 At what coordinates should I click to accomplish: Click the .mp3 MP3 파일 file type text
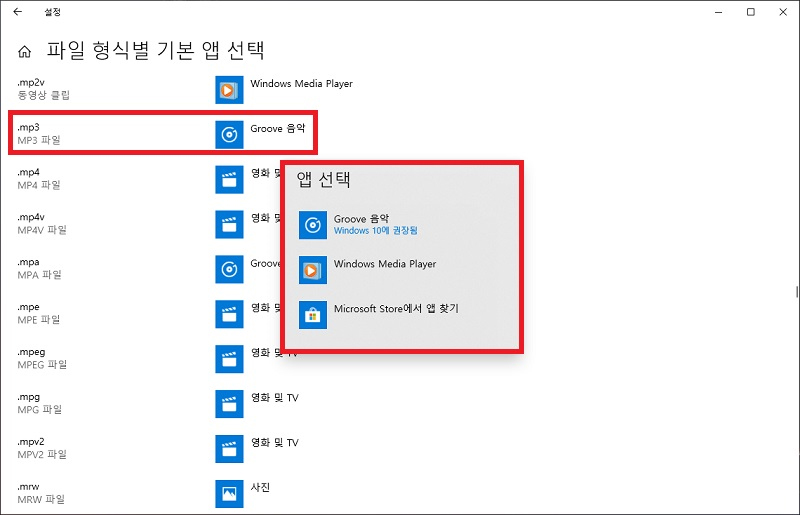point(39,134)
